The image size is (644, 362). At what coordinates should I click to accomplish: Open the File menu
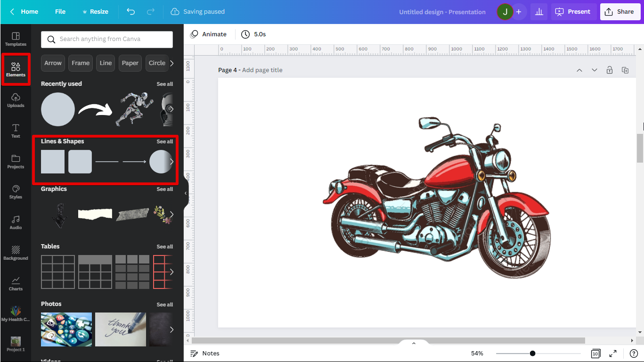click(60, 12)
